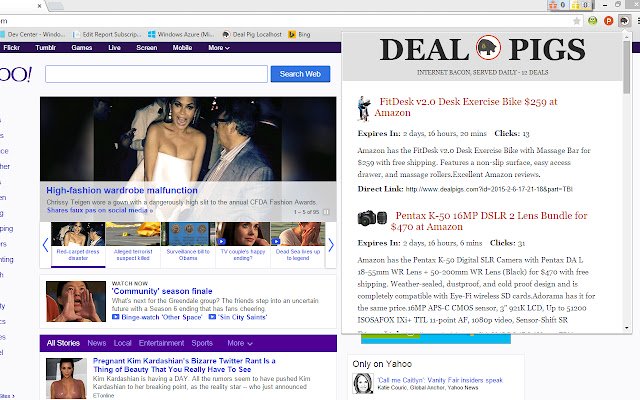Open the browser menu icon at window edge

638,20
